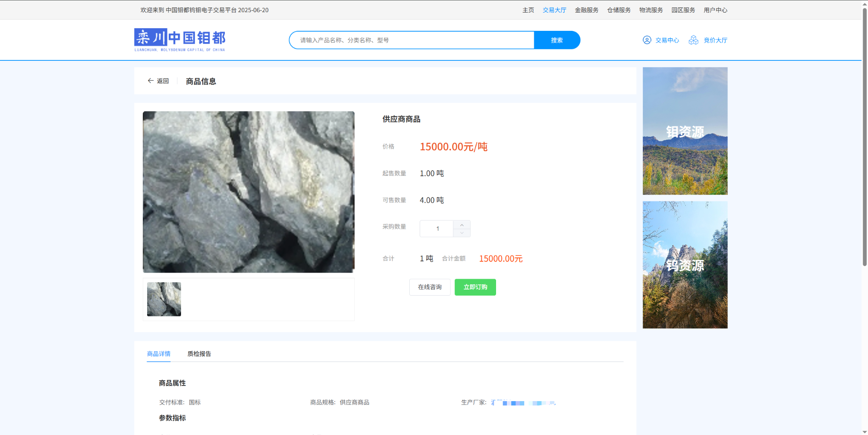Viewport: 868px width, 435px height.
Task: Click the purchase quantity input field
Action: [437, 229]
